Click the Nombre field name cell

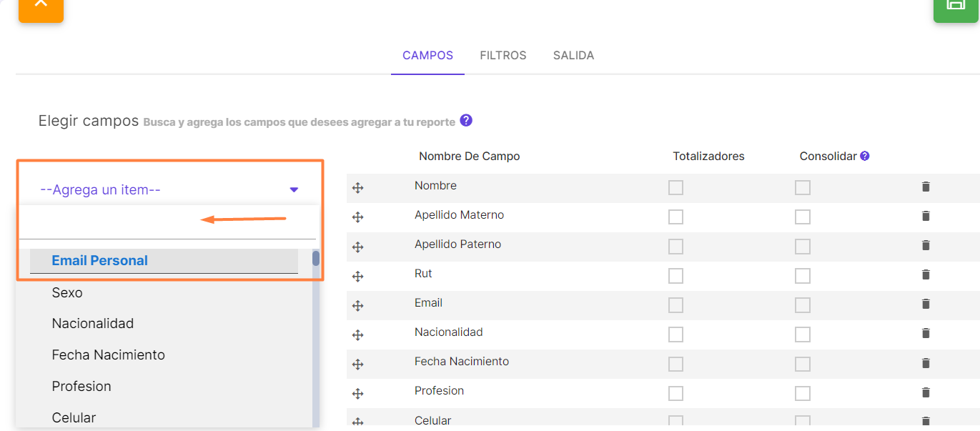point(435,185)
